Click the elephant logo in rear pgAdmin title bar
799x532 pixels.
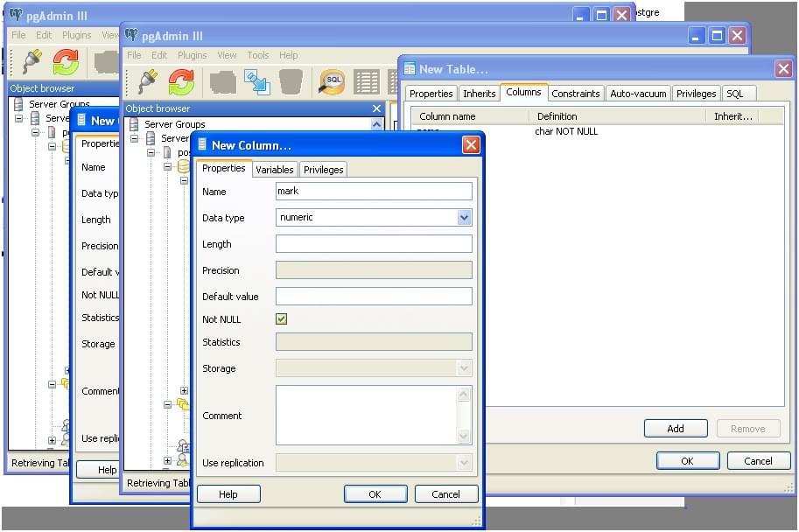[16, 14]
